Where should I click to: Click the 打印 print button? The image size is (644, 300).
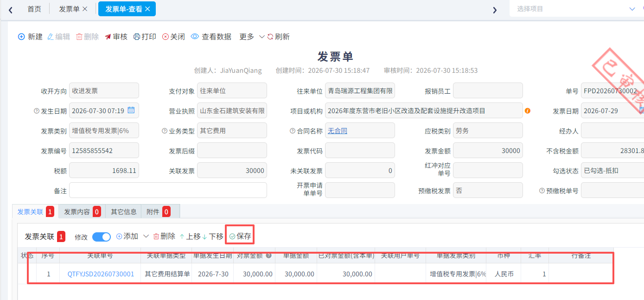coord(145,37)
